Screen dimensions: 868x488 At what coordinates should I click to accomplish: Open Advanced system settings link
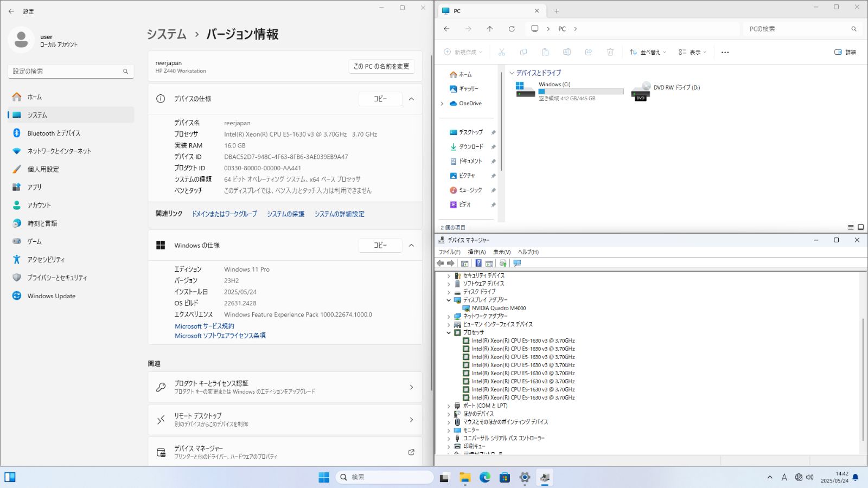pos(340,214)
